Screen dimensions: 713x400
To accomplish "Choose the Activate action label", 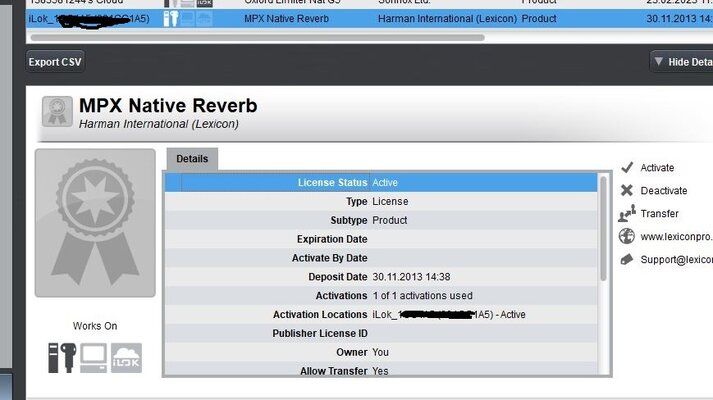I will [x=657, y=168].
